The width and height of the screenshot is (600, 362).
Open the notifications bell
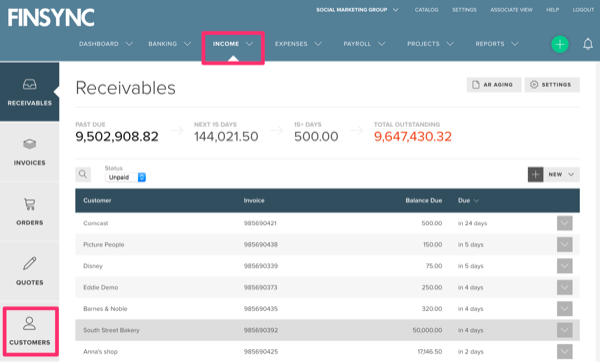588,44
